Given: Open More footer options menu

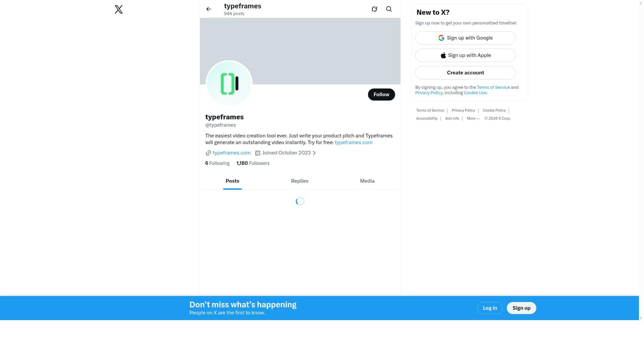Looking at the screenshot, I should 473,119.
